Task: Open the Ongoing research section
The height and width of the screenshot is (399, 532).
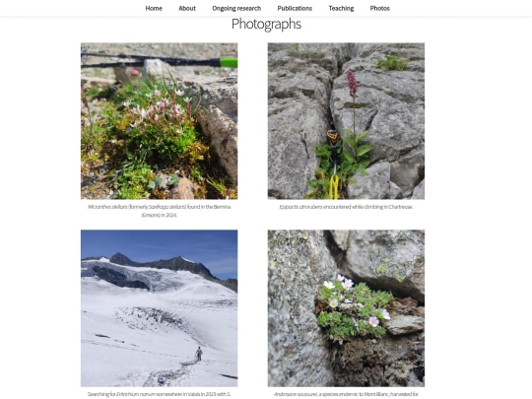Action: (236, 9)
